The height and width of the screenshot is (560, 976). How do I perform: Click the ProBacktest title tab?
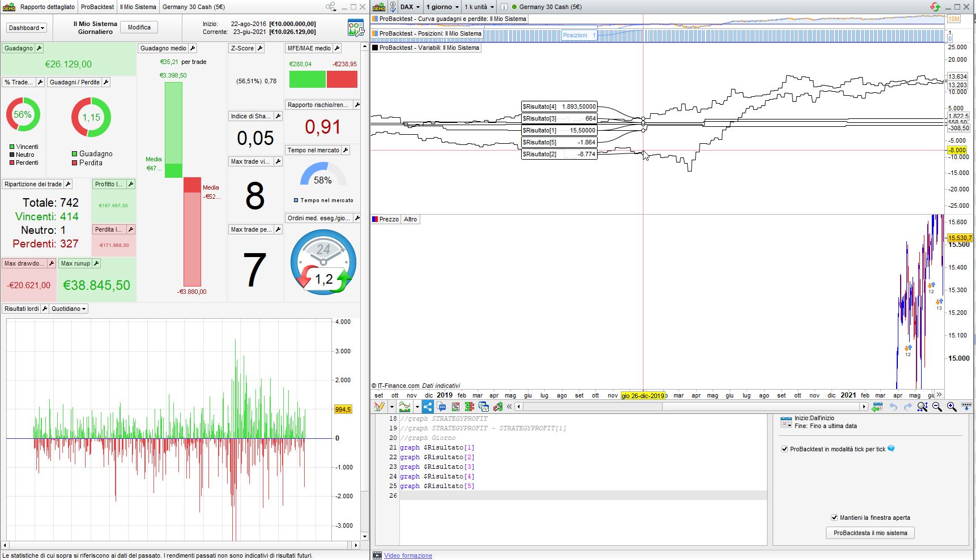coord(97,7)
